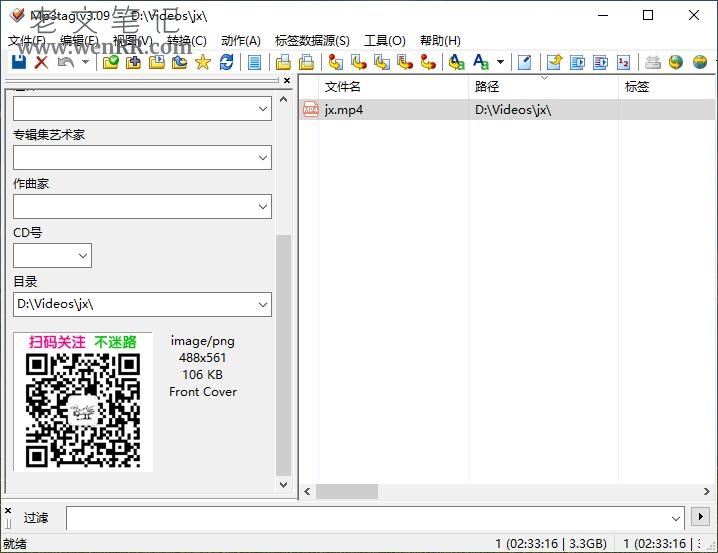The width and height of the screenshot is (718, 553).
Task: Open the 动作(A) menu
Action: 241,41
